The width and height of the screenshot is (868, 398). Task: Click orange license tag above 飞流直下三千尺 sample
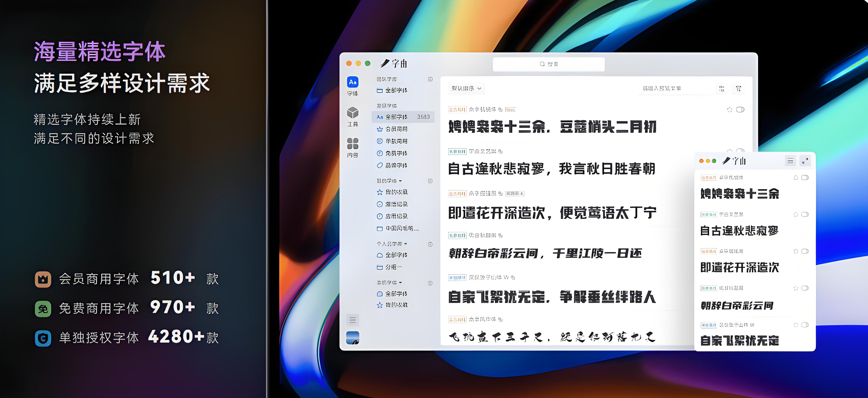pyautogui.click(x=457, y=319)
